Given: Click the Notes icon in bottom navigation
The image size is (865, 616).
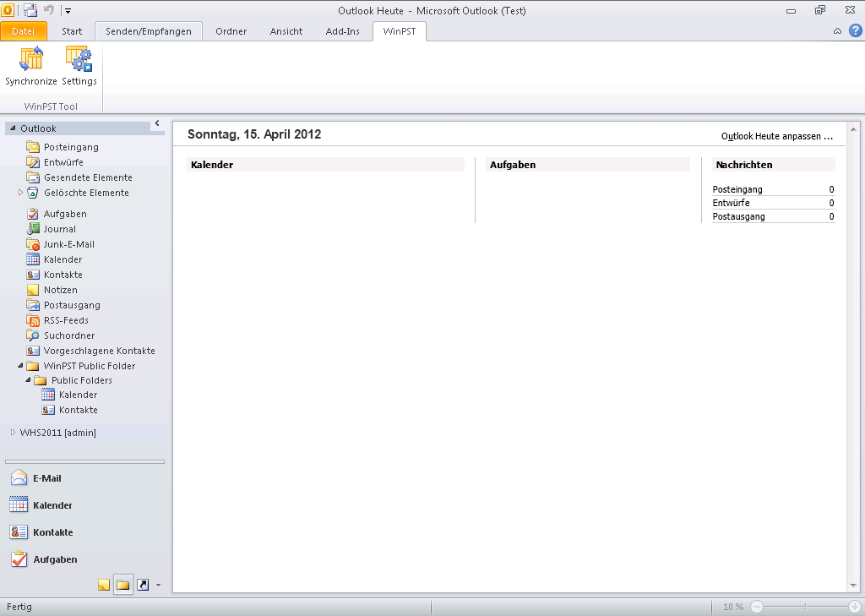Looking at the screenshot, I should [x=104, y=585].
